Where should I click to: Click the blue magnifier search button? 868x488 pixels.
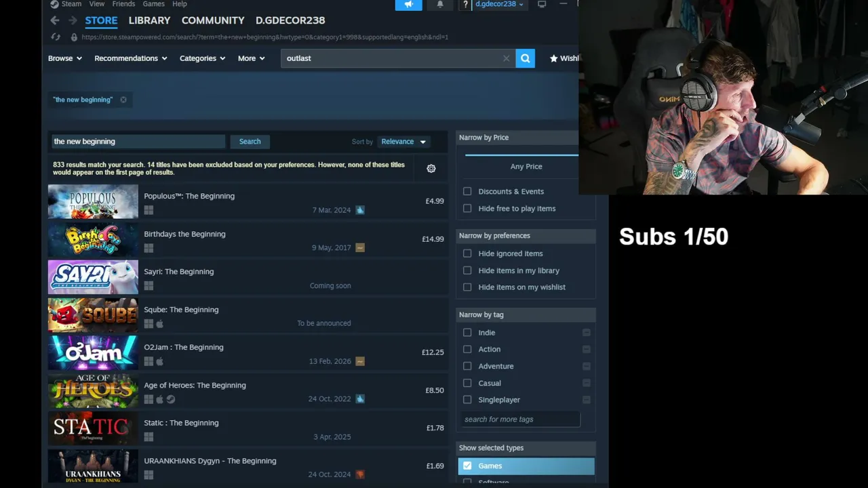click(526, 58)
